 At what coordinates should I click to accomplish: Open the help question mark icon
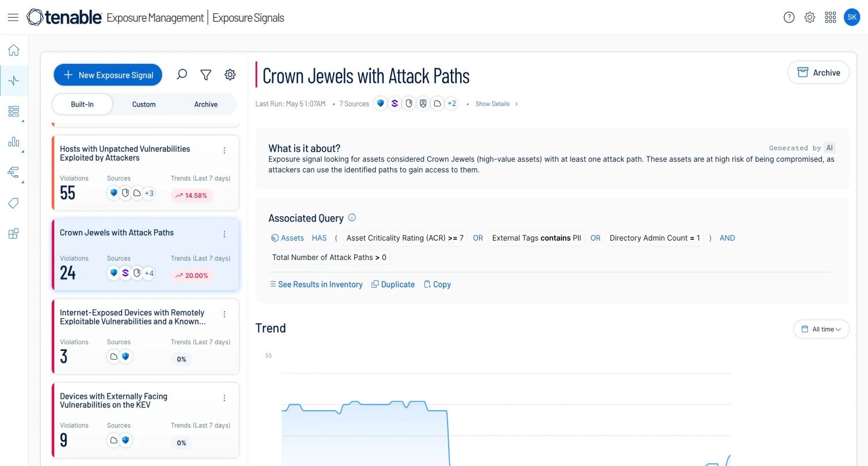789,18
